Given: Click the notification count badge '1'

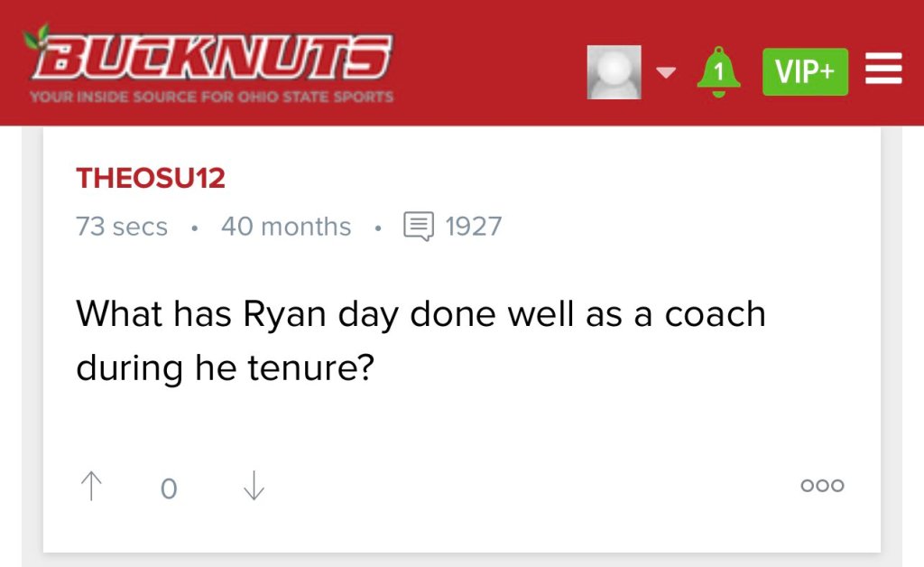Looking at the screenshot, I should (718, 69).
